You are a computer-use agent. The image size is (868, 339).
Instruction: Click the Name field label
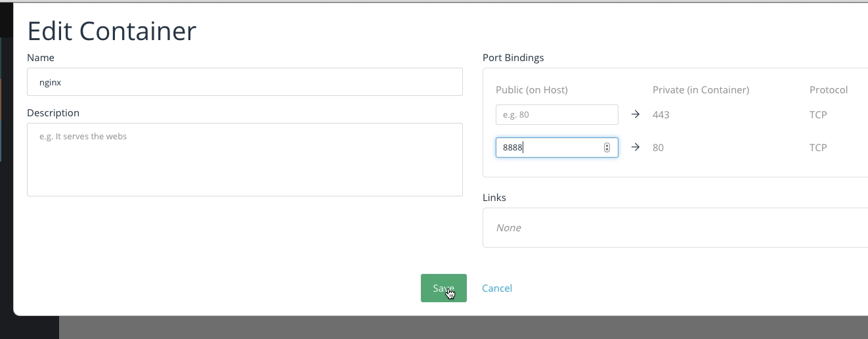[40, 58]
